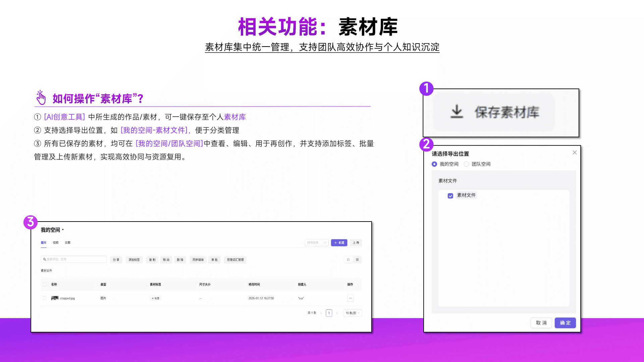644x362 pixels.
Task: Uncheck the 素材文件 folder checkbox
Action: tap(450, 195)
